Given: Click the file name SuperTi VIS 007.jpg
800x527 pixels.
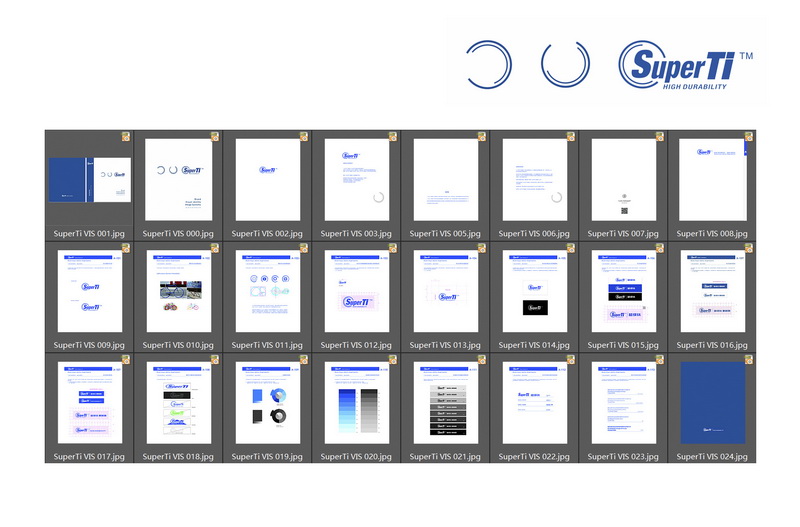Looking at the screenshot, I should coord(623,234).
